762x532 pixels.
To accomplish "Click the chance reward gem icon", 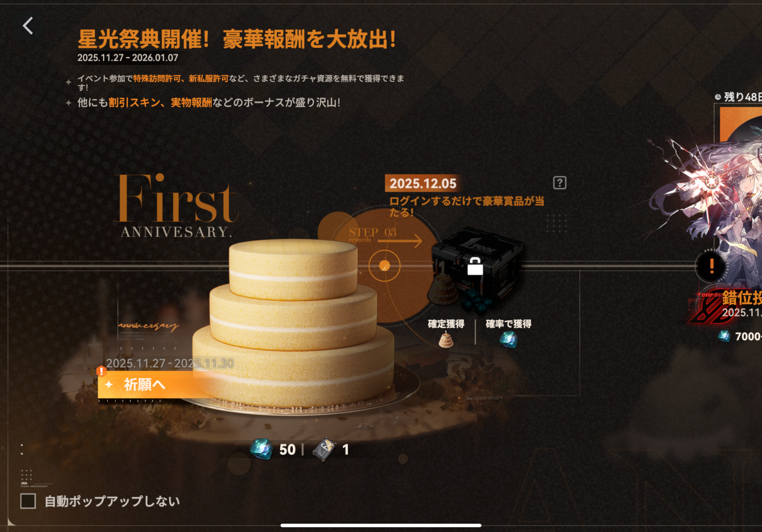I will 508,340.
